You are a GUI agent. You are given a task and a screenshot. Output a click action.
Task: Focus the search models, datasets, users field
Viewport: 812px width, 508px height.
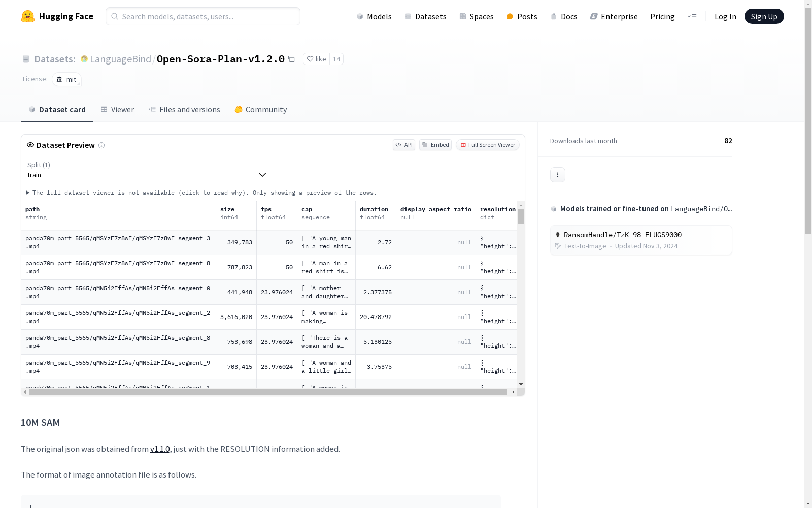203,16
